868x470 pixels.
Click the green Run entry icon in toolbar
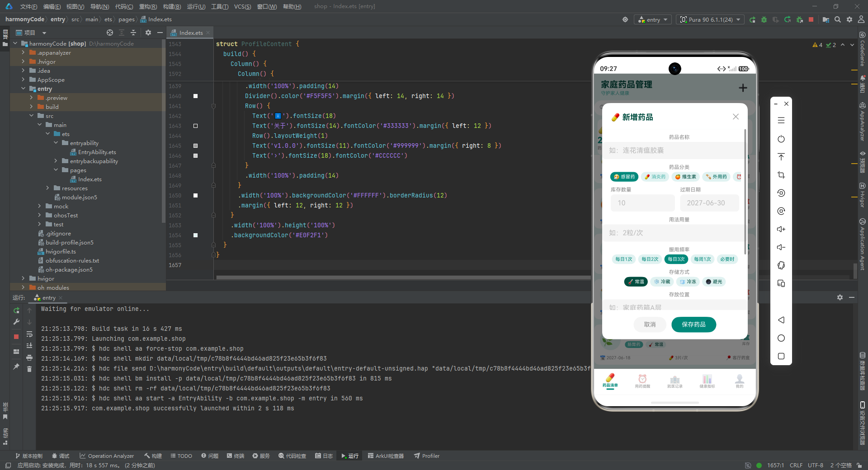pos(752,19)
